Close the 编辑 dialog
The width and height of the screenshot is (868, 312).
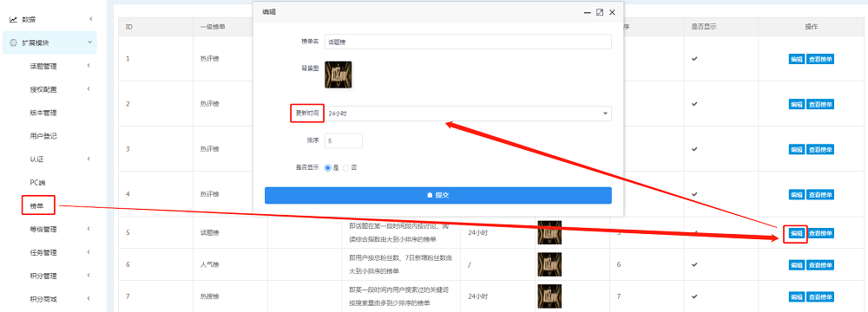(612, 12)
